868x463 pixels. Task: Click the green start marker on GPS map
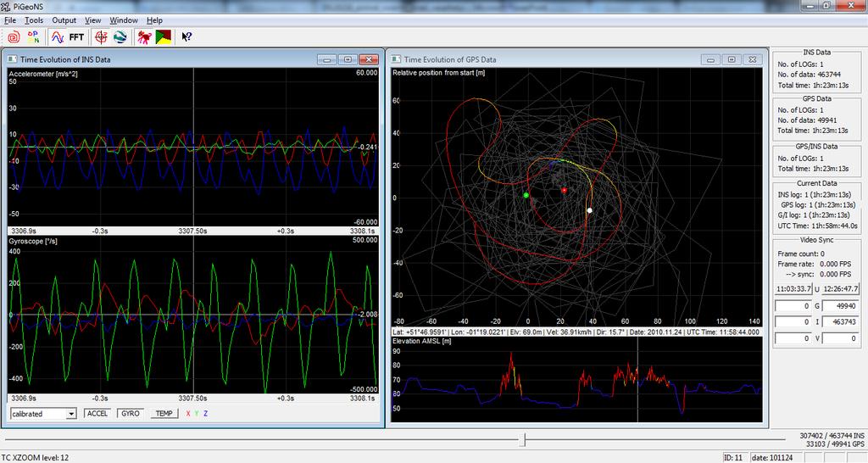pos(526,196)
